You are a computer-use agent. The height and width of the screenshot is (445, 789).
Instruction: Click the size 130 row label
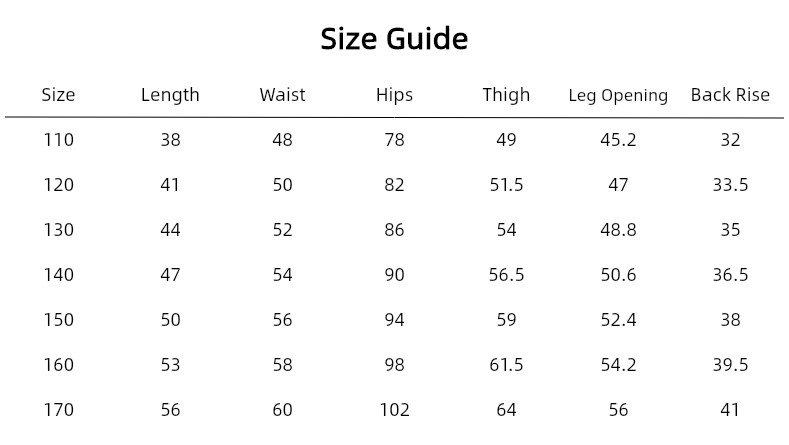pos(59,230)
